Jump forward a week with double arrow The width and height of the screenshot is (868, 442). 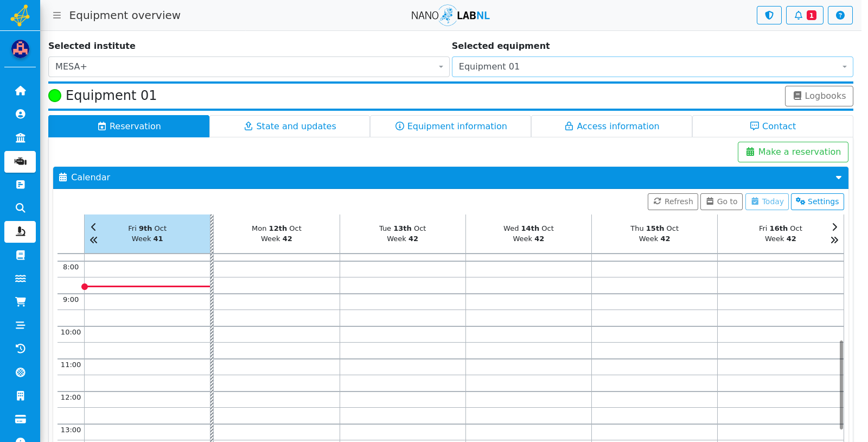click(x=834, y=240)
